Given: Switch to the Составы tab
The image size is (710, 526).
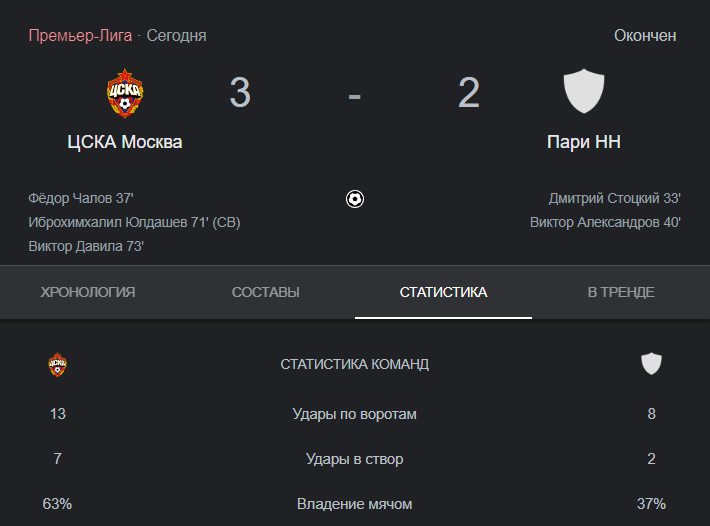Looking at the screenshot, I should click(266, 292).
